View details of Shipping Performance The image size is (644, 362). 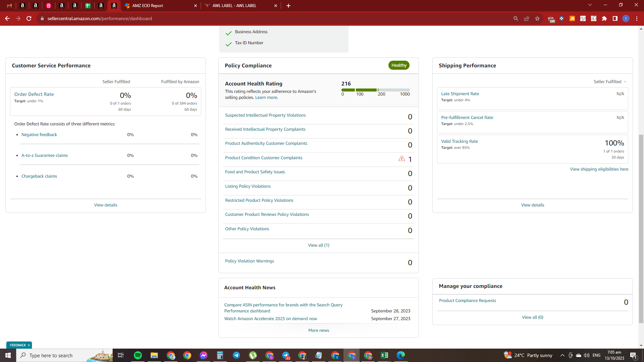533,205
